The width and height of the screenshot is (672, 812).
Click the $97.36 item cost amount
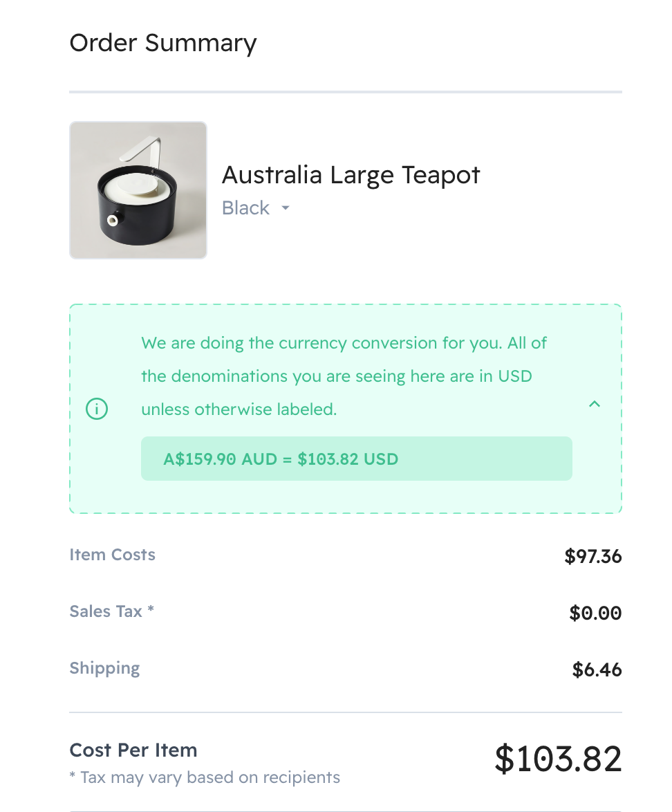[592, 556]
